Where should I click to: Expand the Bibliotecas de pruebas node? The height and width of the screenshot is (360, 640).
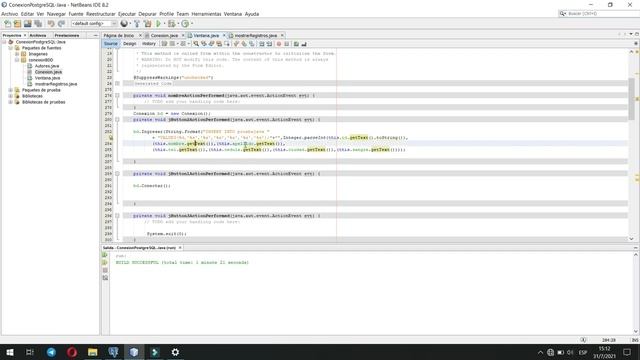point(11,102)
